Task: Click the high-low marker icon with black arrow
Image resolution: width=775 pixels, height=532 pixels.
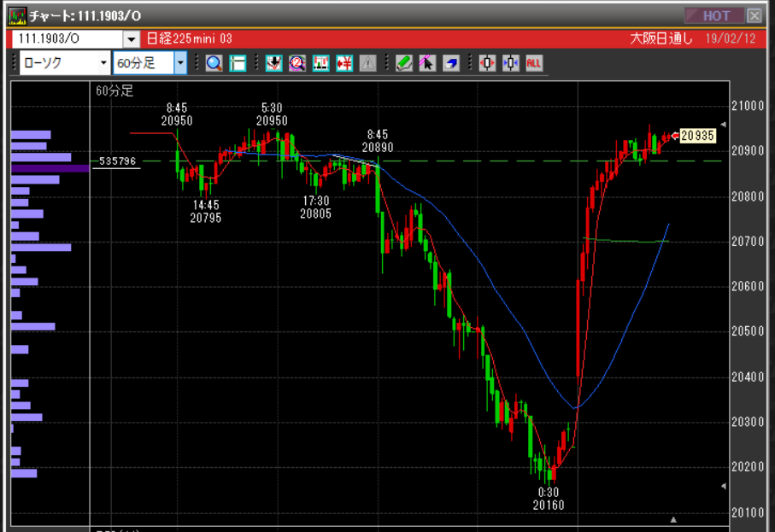Action: [x=273, y=63]
